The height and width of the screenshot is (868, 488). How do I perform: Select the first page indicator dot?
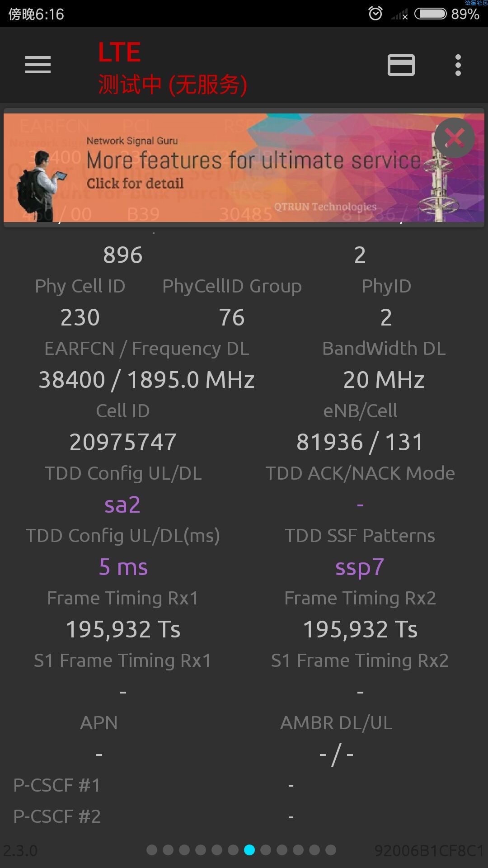point(152,850)
